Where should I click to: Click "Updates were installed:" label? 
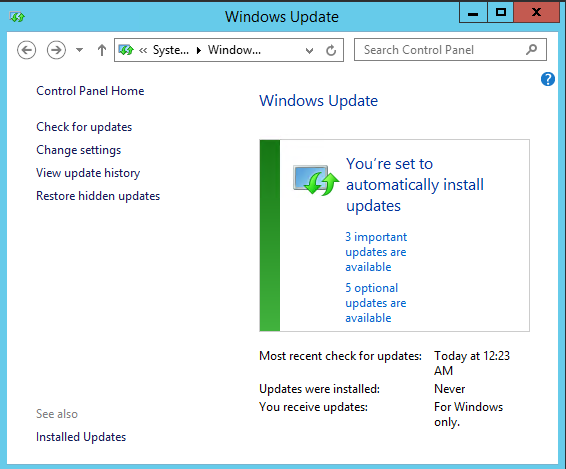319,389
